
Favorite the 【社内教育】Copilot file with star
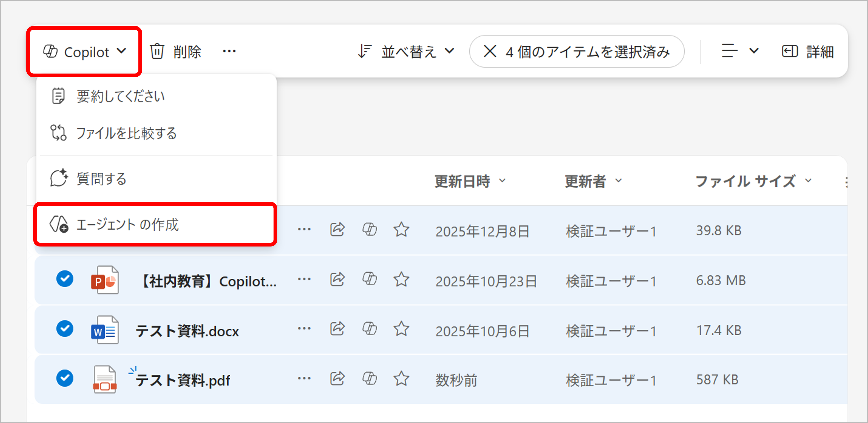[x=401, y=279]
